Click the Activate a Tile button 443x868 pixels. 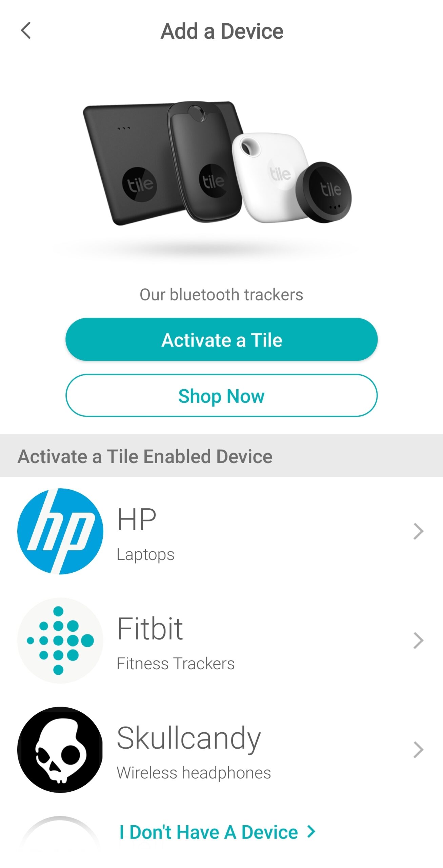click(x=221, y=339)
